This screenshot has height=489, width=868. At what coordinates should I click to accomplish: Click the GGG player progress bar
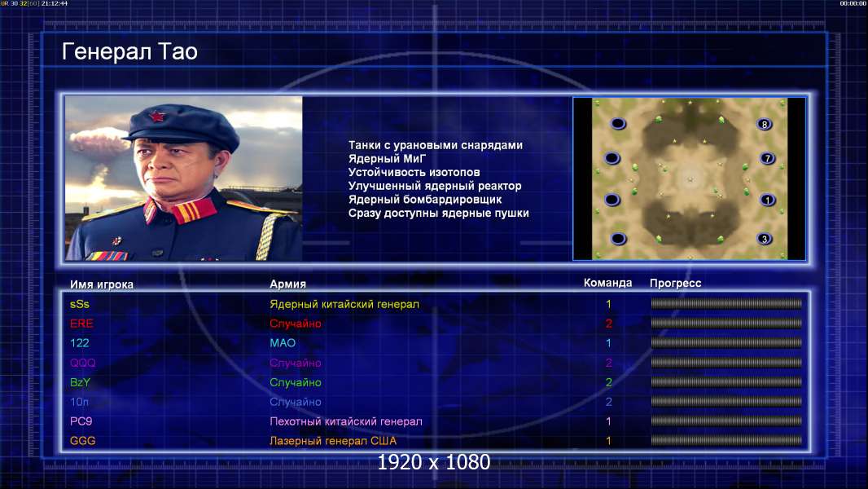726,441
